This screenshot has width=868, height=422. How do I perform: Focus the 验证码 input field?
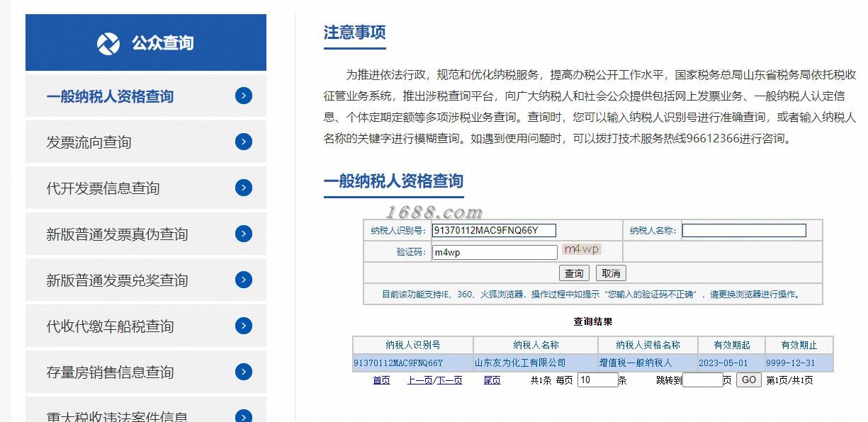tap(495, 252)
